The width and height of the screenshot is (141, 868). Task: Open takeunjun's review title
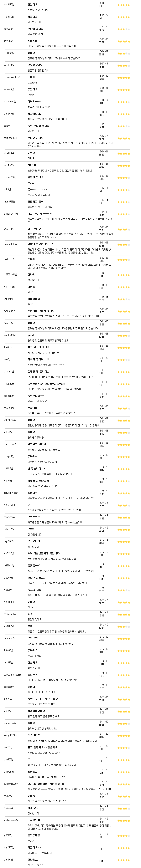34,101
